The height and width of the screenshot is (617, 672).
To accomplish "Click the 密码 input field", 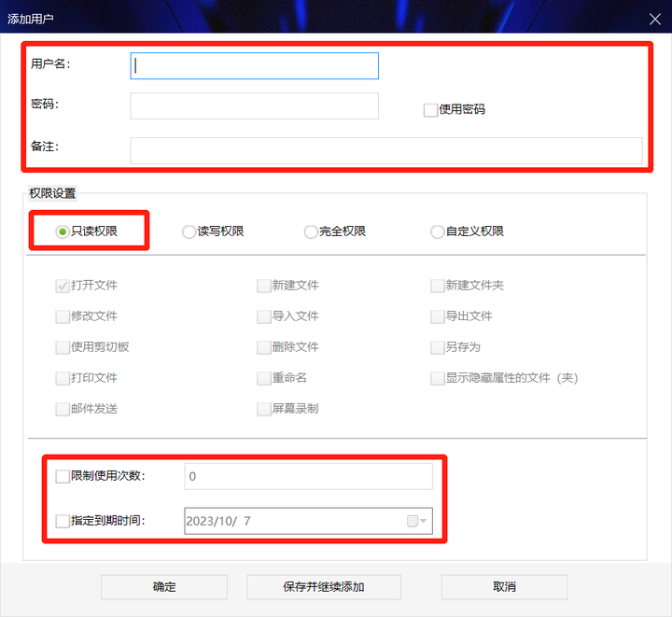I will [254, 105].
